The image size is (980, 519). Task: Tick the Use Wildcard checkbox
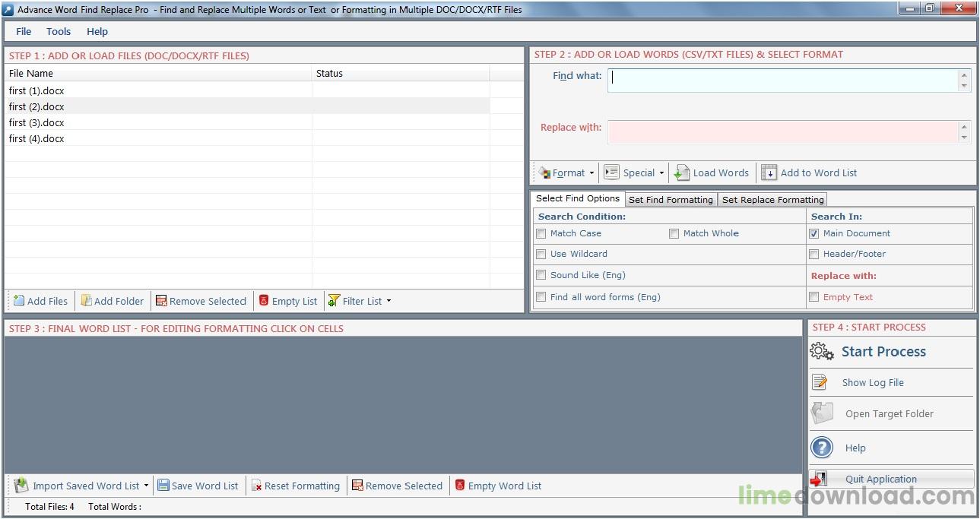pyautogui.click(x=541, y=254)
